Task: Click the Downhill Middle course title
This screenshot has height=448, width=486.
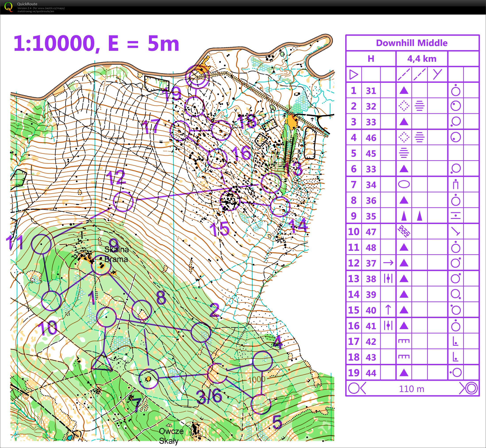Action: click(412, 43)
